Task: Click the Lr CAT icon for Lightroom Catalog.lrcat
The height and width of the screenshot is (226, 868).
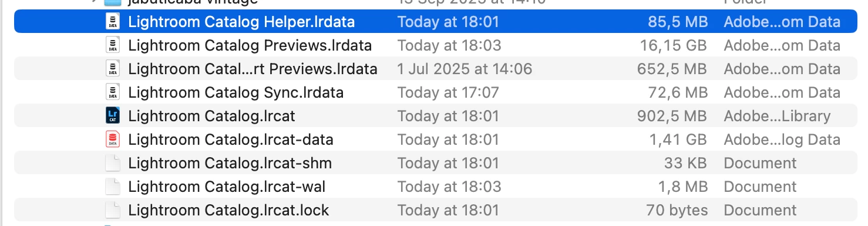Action: pos(113,116)
